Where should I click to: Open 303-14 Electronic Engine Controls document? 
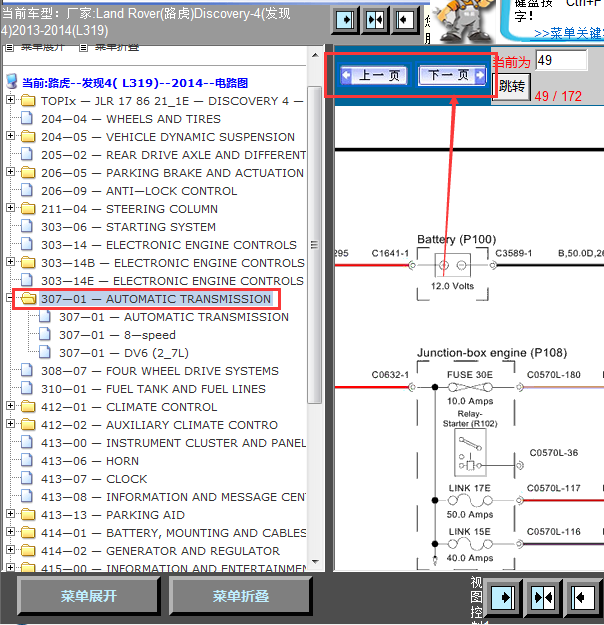pyautogui.click(x=169, y=245)
